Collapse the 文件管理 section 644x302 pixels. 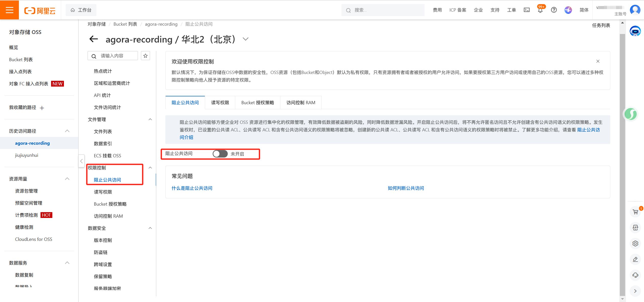[150, 120]
